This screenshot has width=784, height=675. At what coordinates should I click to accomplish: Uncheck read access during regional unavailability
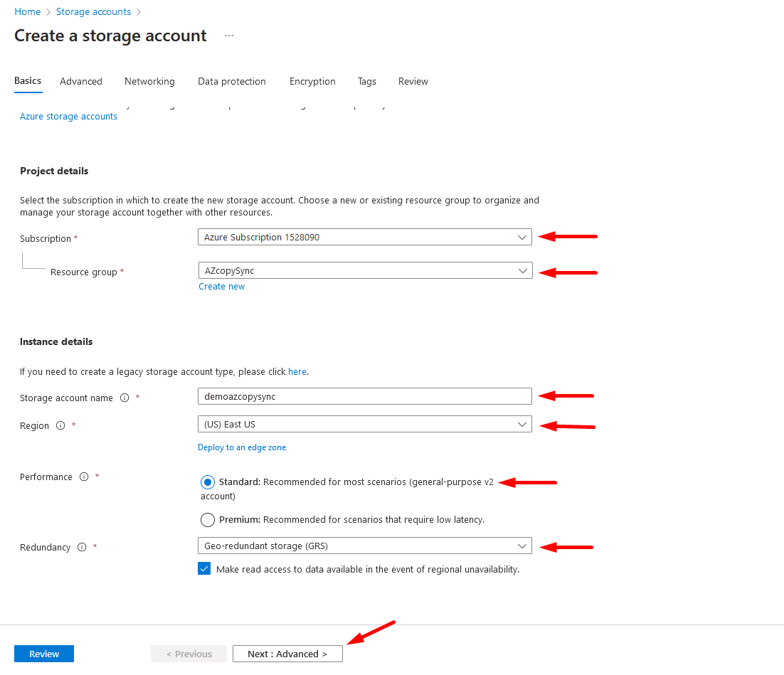click(204, 568)
